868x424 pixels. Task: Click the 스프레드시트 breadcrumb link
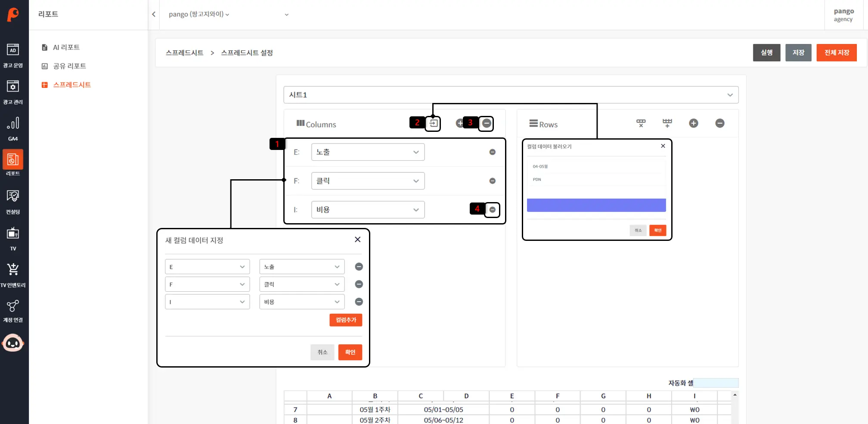tap(184, 53)
